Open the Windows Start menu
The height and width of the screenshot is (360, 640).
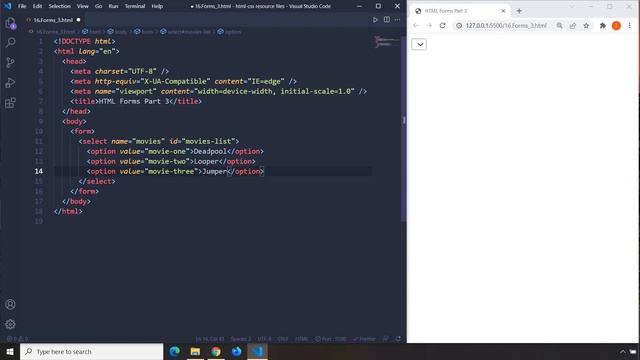[10, 351]
